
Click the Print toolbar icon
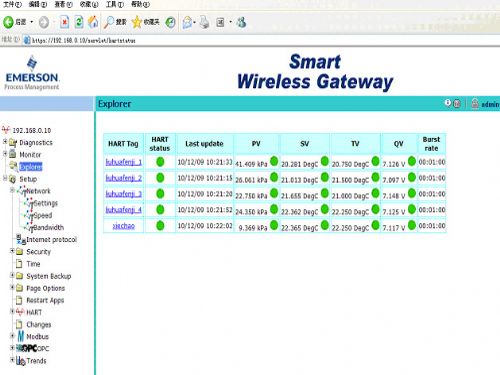(x=204, y=22)
